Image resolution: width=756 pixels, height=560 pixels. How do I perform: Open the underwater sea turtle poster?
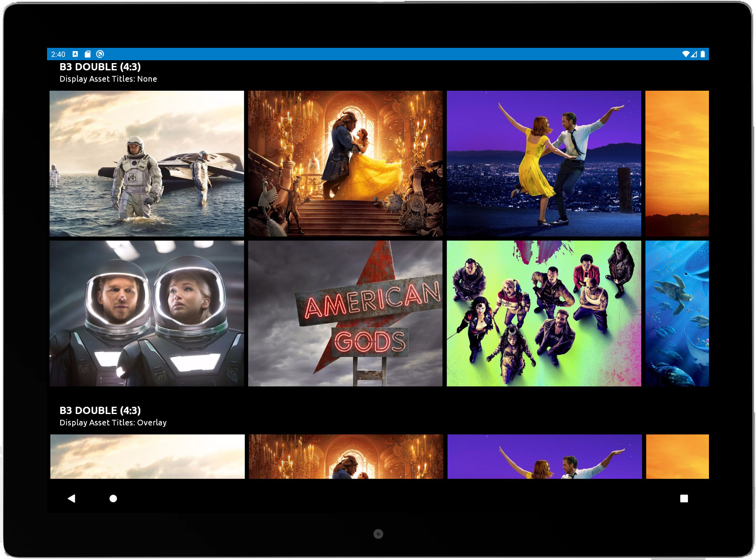click(x=677, y=313)
